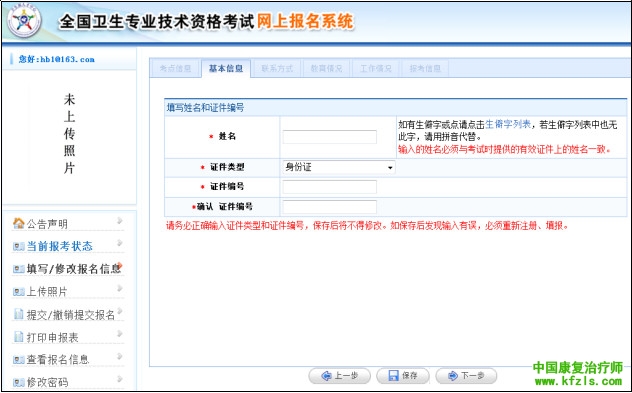Image resolution: width=632 pixels, height=393 pixels.
Task: Click the icon beside 查看报名信息
Action: coord(19,360)
